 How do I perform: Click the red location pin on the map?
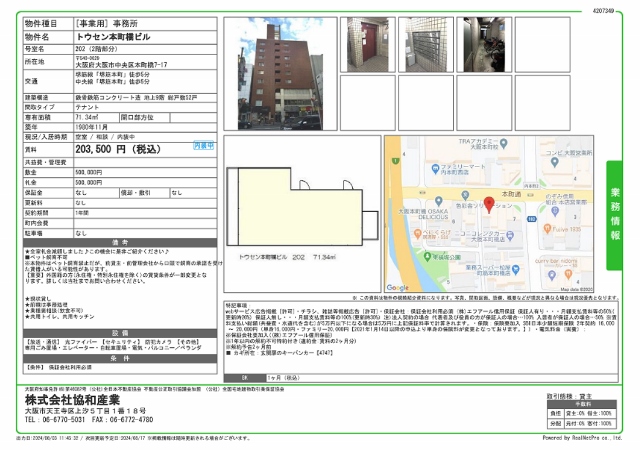pos(489,205)
